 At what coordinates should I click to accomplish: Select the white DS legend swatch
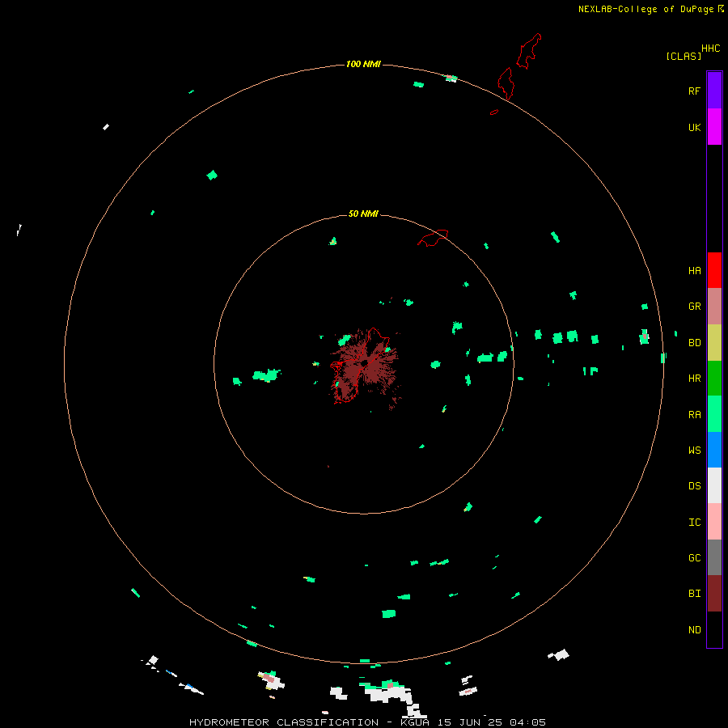714,485
